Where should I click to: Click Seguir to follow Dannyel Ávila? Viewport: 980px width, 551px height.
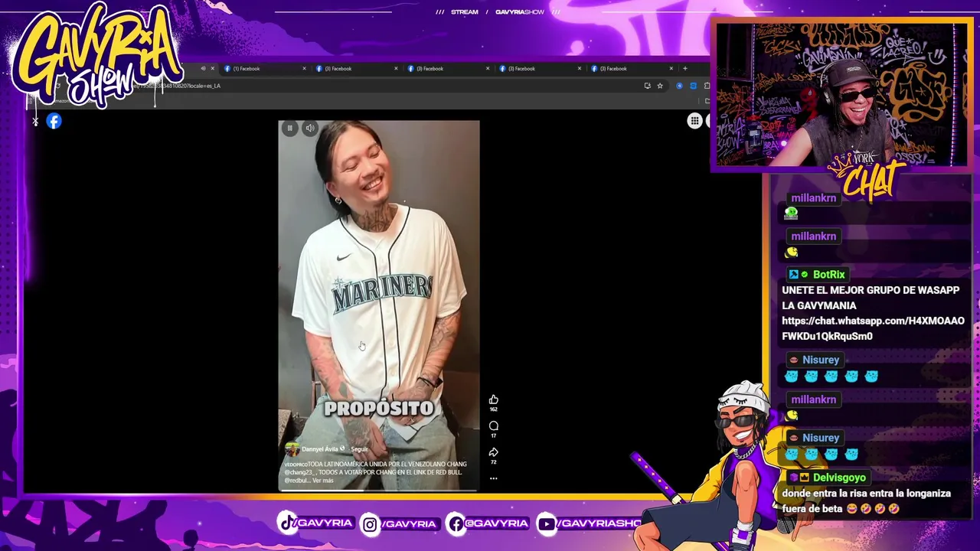coord(359,449)
